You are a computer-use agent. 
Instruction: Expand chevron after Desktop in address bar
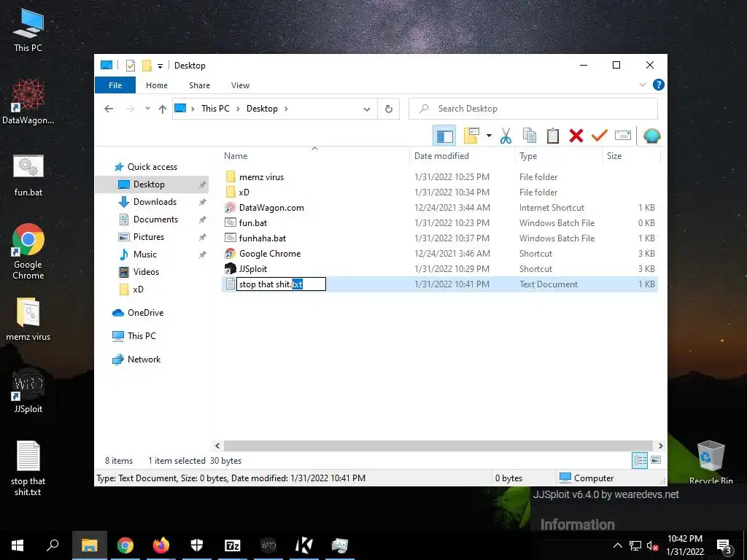(286, 109)
